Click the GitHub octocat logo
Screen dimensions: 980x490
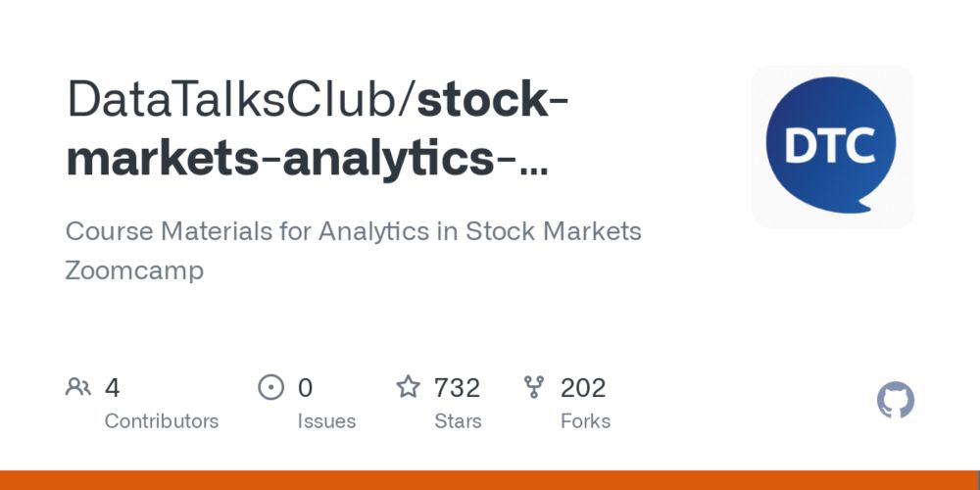[896, 400]
